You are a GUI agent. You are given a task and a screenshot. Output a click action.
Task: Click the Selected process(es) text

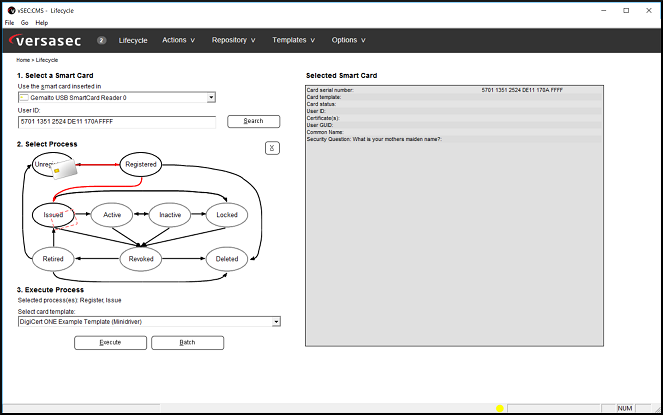pyautogui.click(x=69, y=300)
